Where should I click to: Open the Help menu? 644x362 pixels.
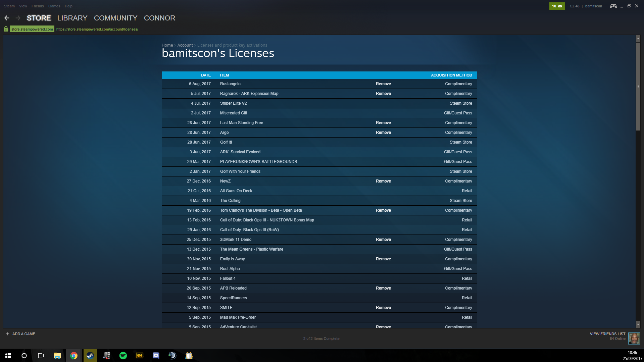68,6
